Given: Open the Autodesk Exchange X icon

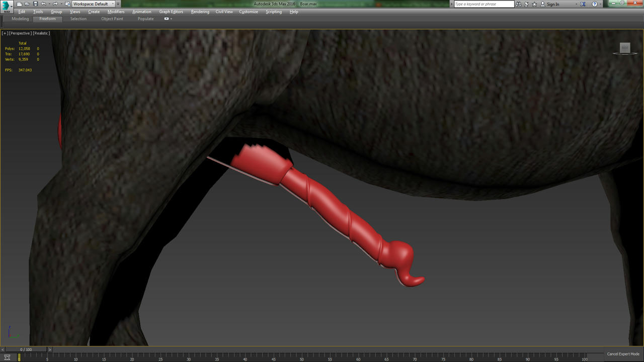Looking at the screenshot, I should point(583,4).
